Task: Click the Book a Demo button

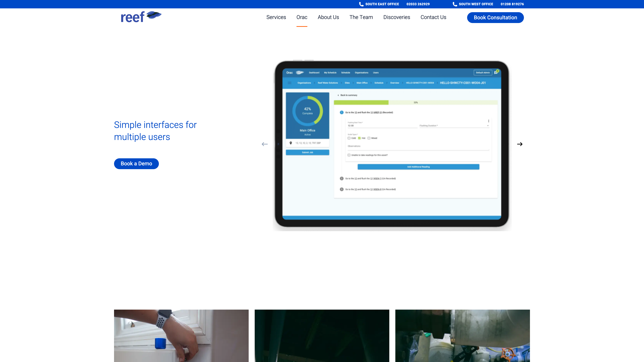Action: (x=136, y=164)
